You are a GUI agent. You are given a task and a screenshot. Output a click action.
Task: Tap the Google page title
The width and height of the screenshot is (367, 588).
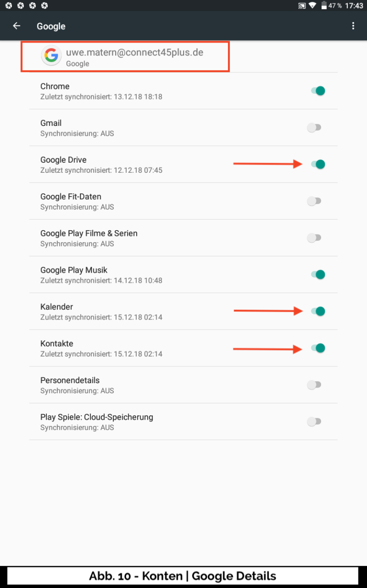coord(51,26)
